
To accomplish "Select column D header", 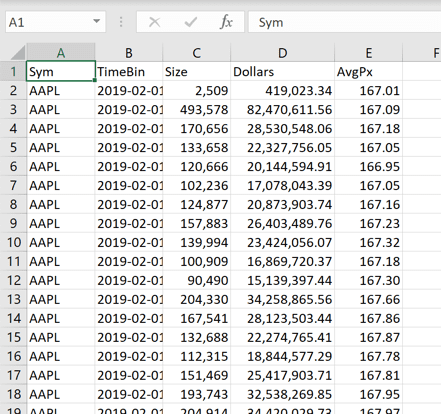I will (x=282, y=53).
